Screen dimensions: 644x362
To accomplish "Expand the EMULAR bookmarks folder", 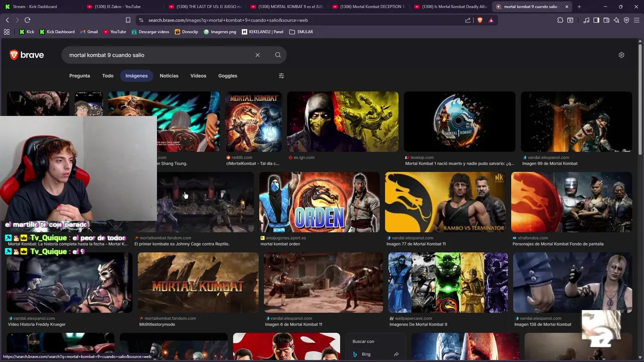I will tap(301, 32).
